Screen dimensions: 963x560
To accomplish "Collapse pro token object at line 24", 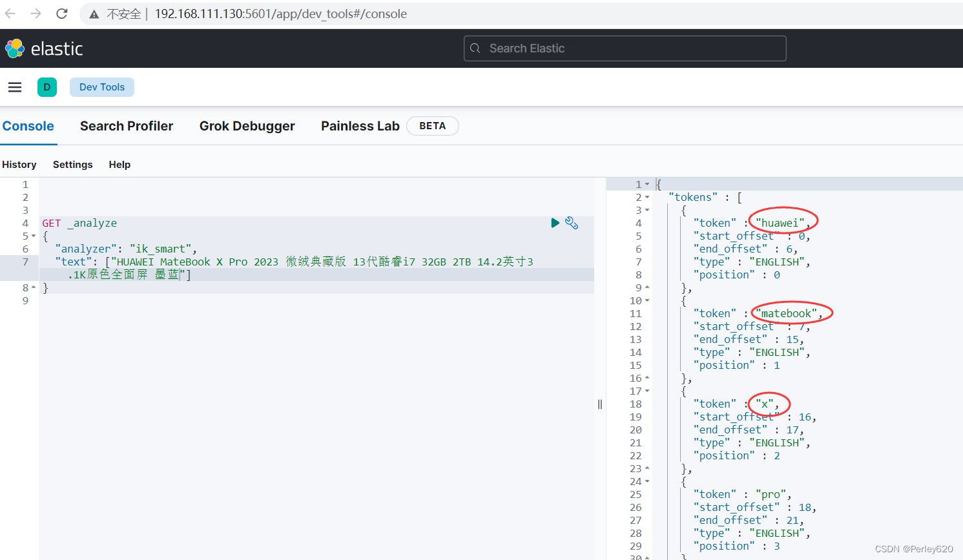I will 647,481.
